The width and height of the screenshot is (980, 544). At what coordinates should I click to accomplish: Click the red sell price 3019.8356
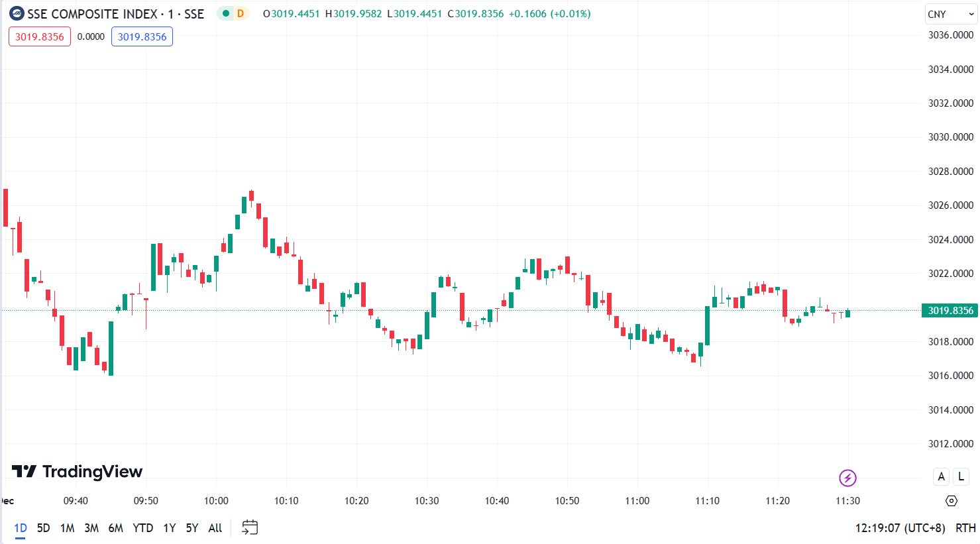tap(40, 37)
